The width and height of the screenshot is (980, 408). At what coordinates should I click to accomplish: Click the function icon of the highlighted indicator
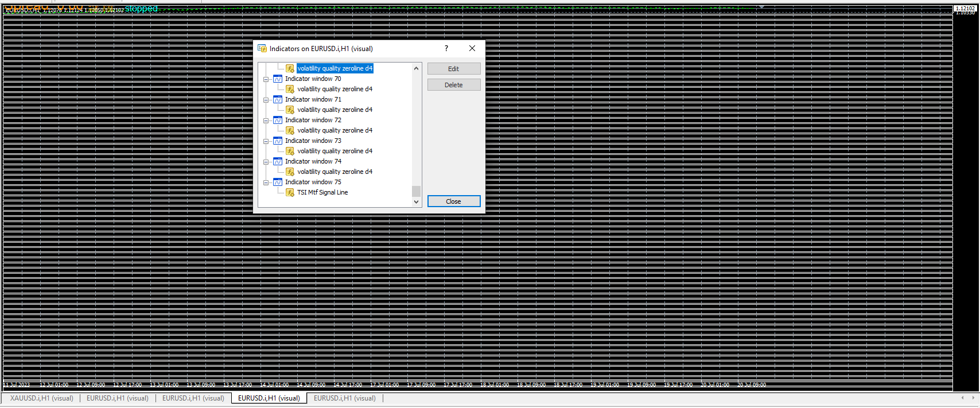click(x=290, y=69)
